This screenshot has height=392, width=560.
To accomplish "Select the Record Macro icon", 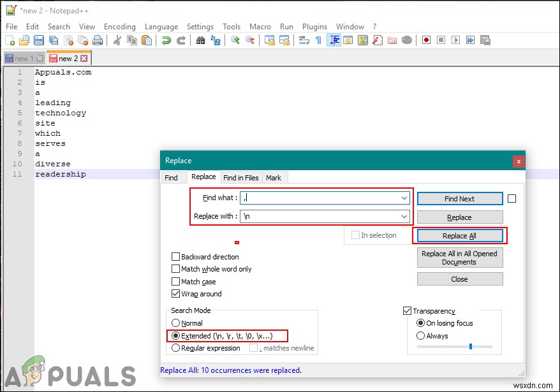I will click(x=425, y=40).
